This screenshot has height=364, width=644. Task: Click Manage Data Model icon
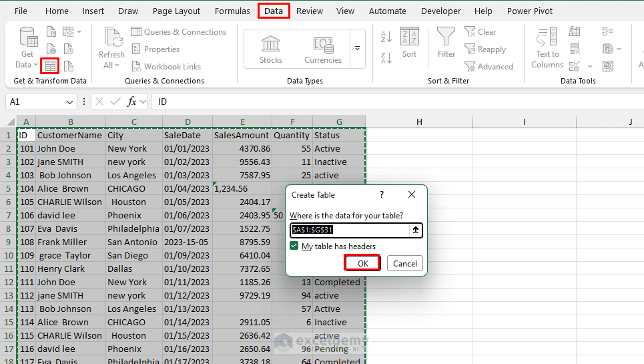pyautogui.click(x=608, y=66)
